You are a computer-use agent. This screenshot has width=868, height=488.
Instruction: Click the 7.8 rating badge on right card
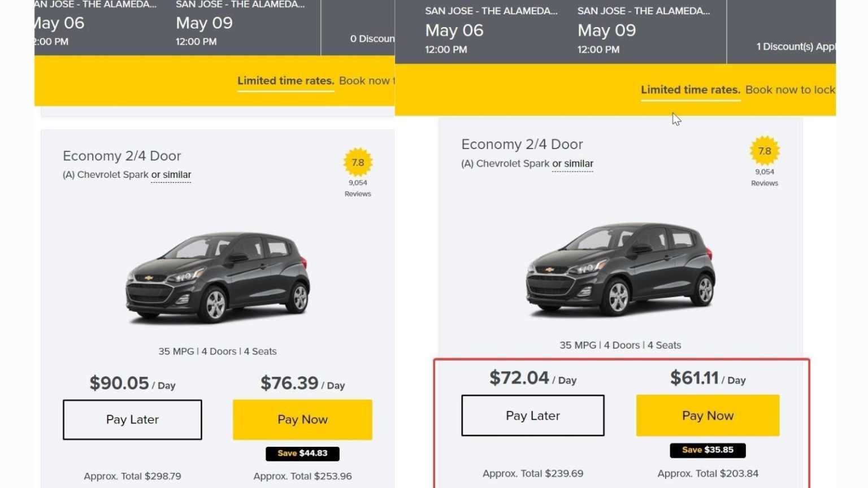pyautogui.click(x=764, y=151)
